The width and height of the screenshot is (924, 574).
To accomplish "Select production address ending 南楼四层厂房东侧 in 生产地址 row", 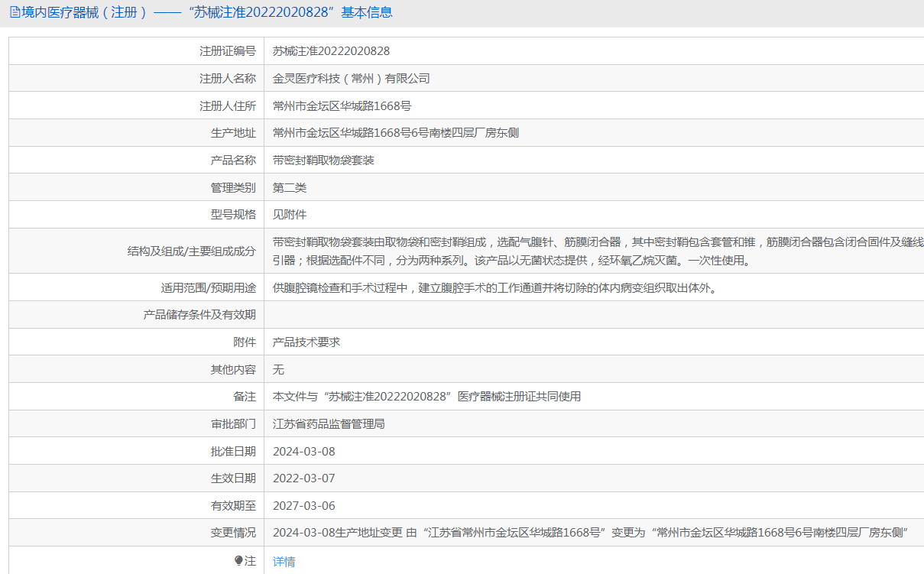I will coord(396,133).
